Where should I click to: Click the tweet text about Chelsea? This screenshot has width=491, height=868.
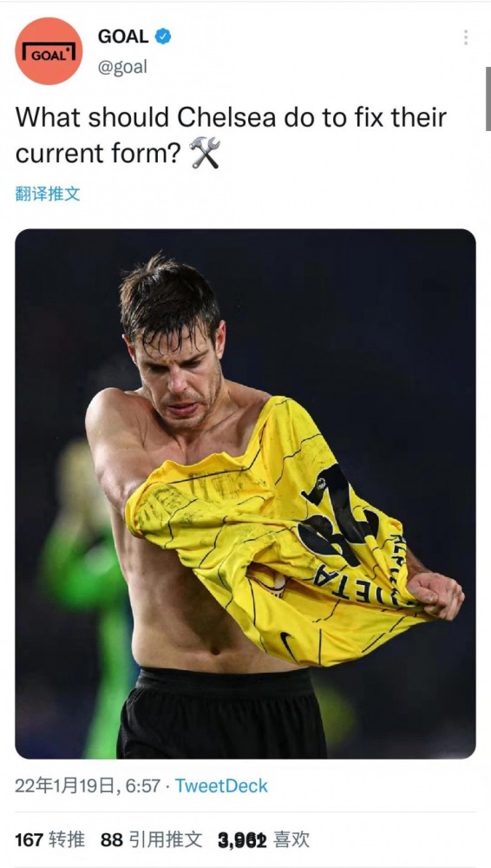point(231,135)
